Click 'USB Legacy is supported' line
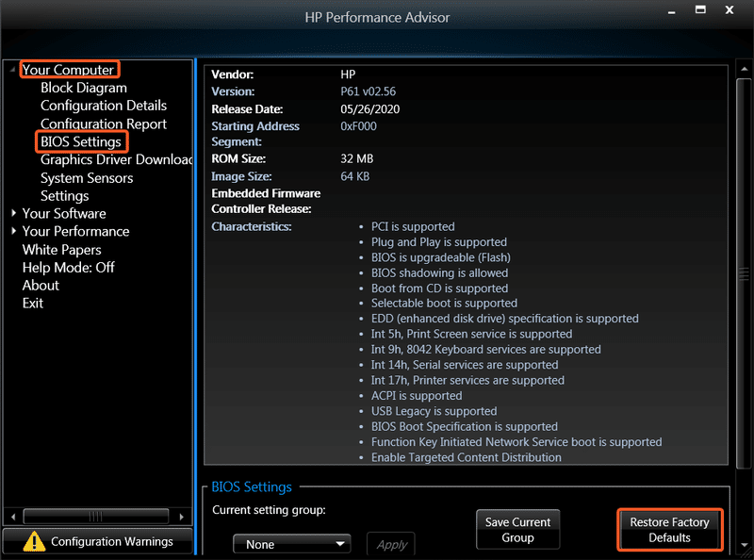The image size is (754, 560). pyautogui.click(x=434, y=411)
